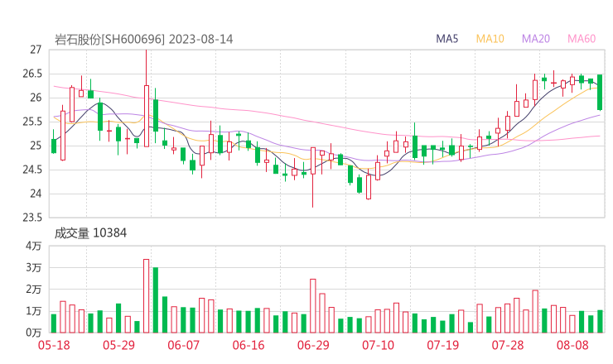The height and width of the screenshot is (364, 613).
Task: Click the 07-28 date label
Action: (508, 345)
